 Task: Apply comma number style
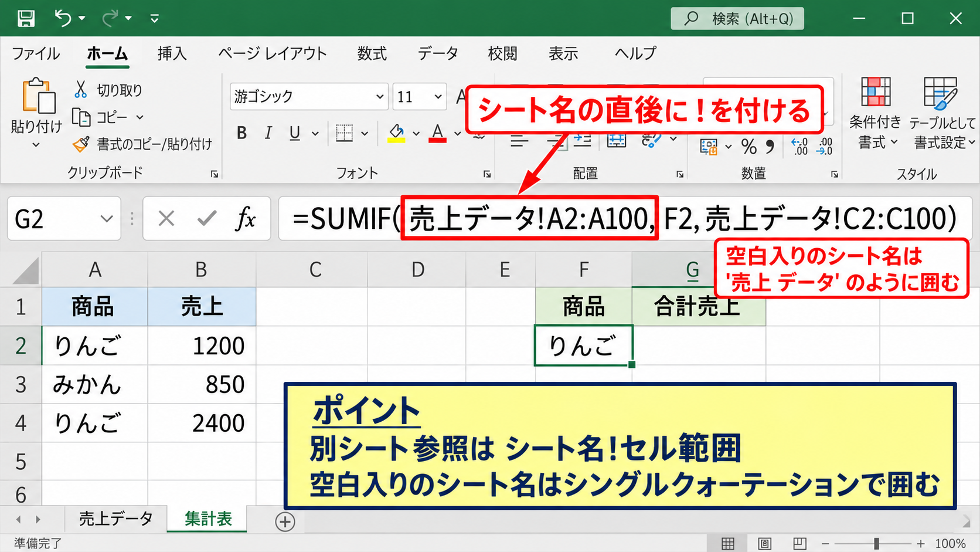tap(770, 146)
